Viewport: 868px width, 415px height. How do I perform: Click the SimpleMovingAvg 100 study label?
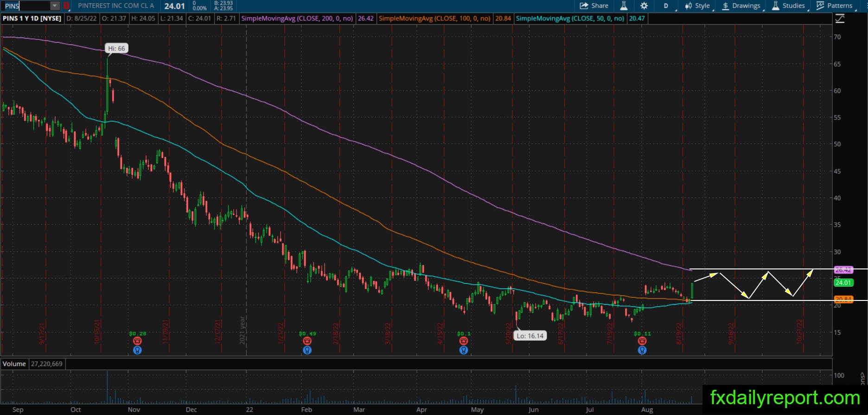pyautogui.click(x=434, y=19)
